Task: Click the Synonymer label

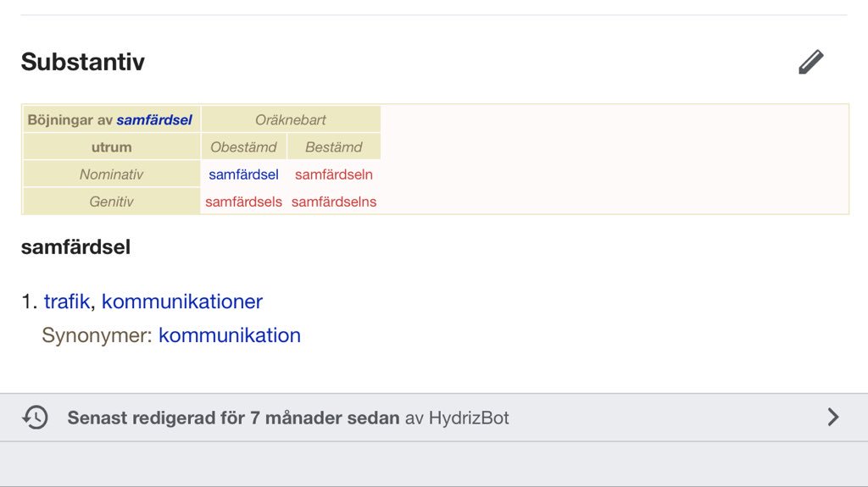Action: point(97,335)
